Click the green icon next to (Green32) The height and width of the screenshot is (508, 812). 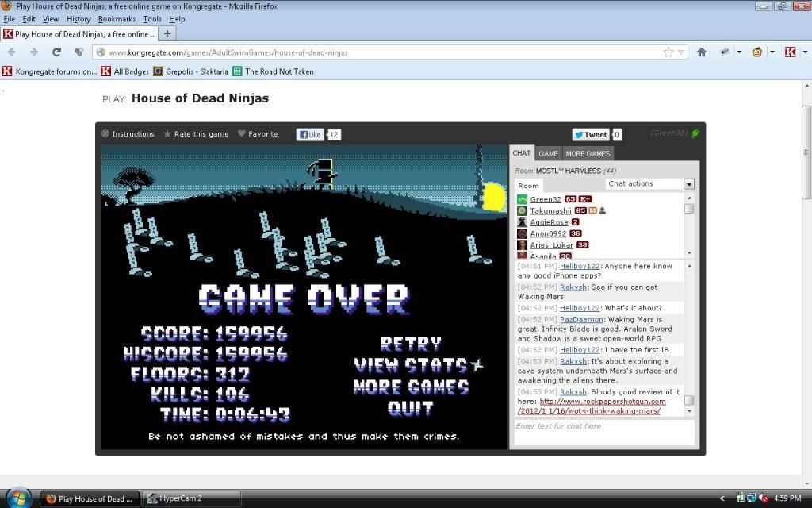coord(695,133)
